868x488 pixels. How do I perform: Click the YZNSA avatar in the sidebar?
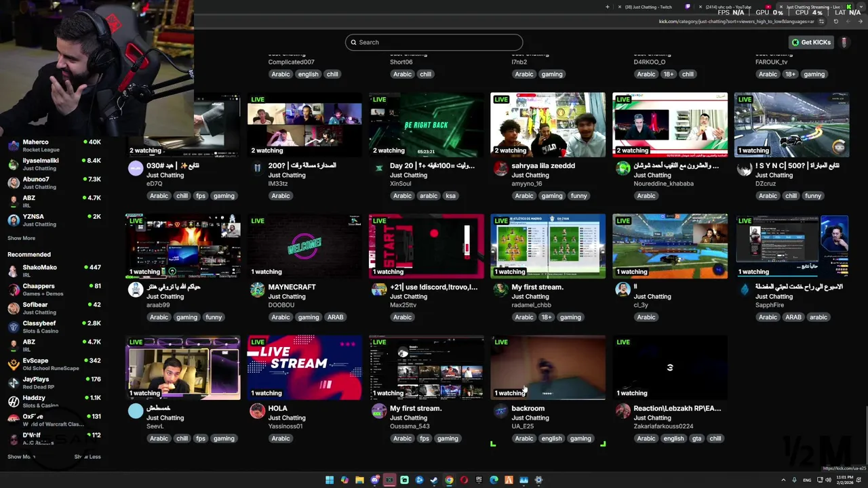click(13, 220)
